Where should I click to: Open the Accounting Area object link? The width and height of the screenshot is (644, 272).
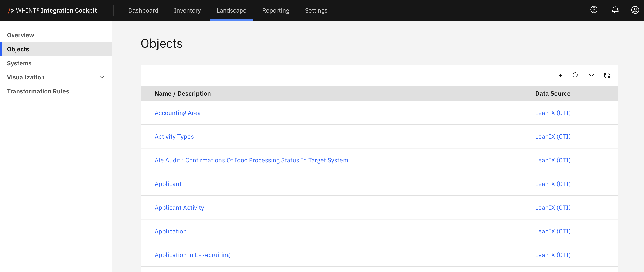177,113
